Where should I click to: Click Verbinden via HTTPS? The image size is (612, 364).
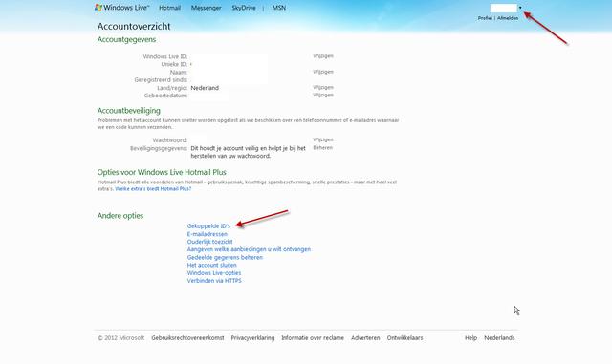[x=214, y=281]
